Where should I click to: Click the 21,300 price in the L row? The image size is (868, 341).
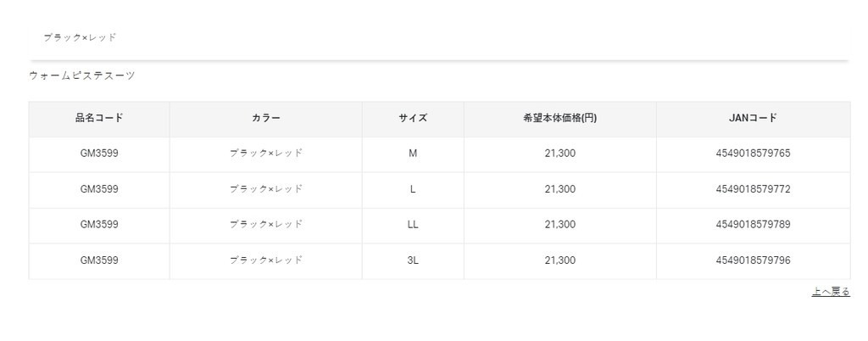(x=559, y=189)
